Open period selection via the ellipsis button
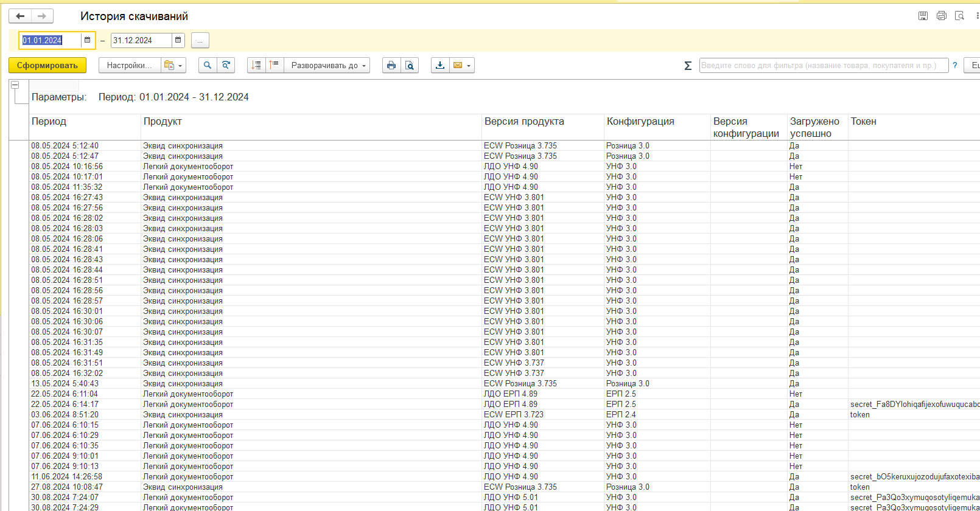The width and height of the screenshot is (980, 511). tap(200, 40)
